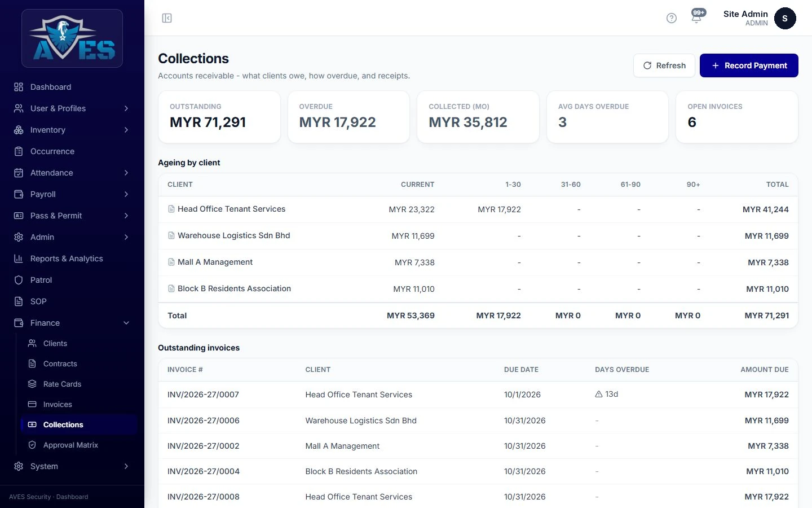Click the Patrol shield icon
812x508 pixels.
click(19, 280)
